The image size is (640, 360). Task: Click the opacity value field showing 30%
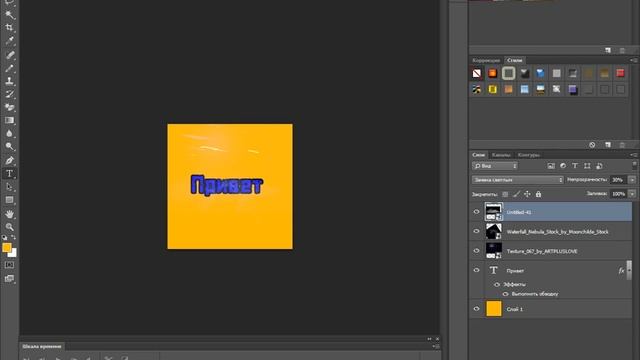pyautogui.click(x=619, y=180)
